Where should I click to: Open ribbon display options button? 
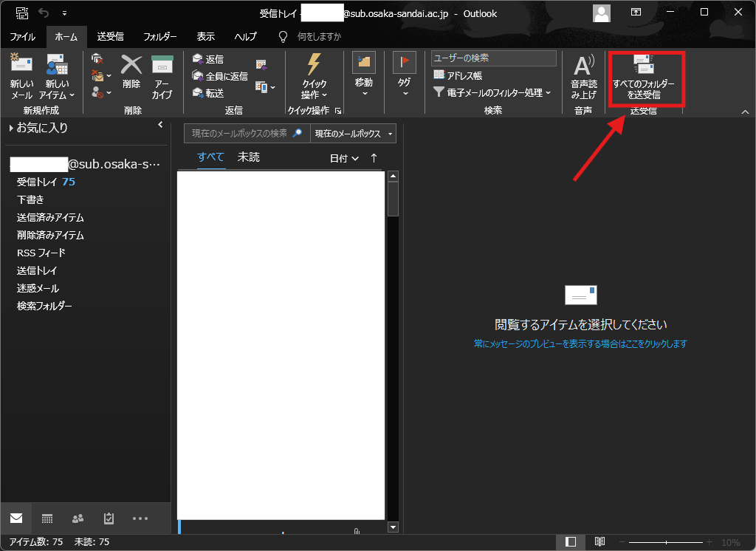coord(636,13)
